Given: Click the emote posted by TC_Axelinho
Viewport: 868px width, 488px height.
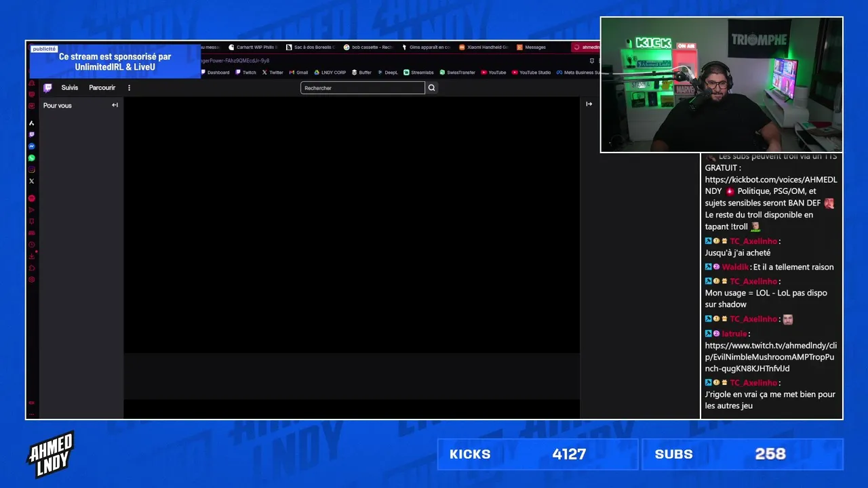Looking at the screenshot, I should click(x=788, y=319).
